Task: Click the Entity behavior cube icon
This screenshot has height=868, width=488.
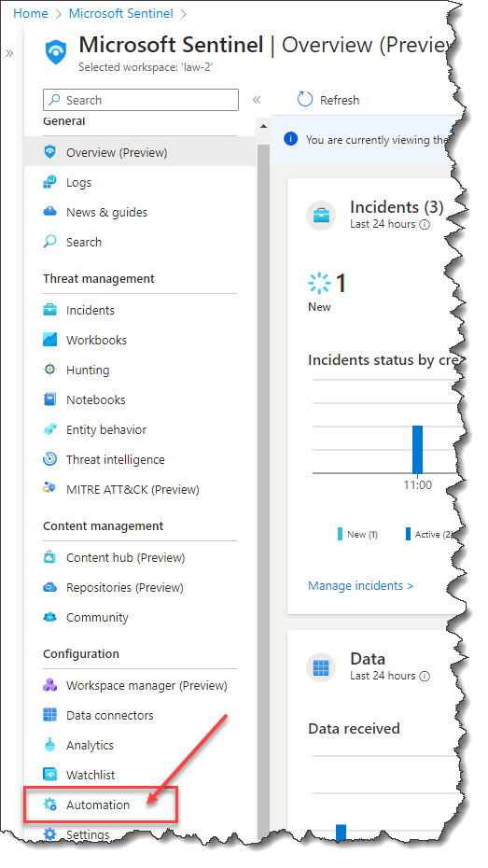Action: [49, 429]
